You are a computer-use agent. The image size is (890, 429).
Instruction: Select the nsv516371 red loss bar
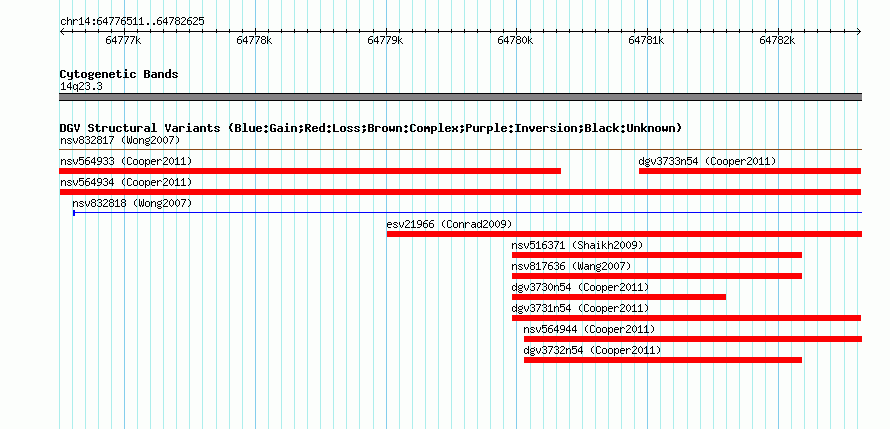click(657, 255)
